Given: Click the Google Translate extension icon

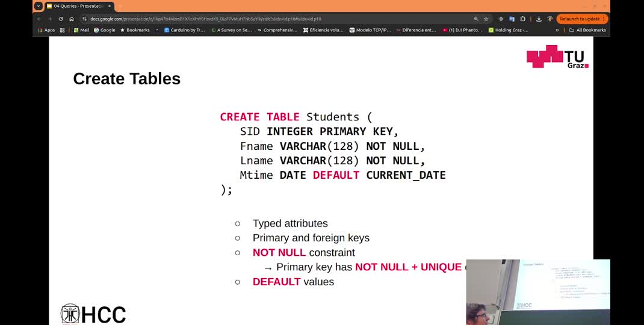Looking at the screenshot, I should coord(512,19).
